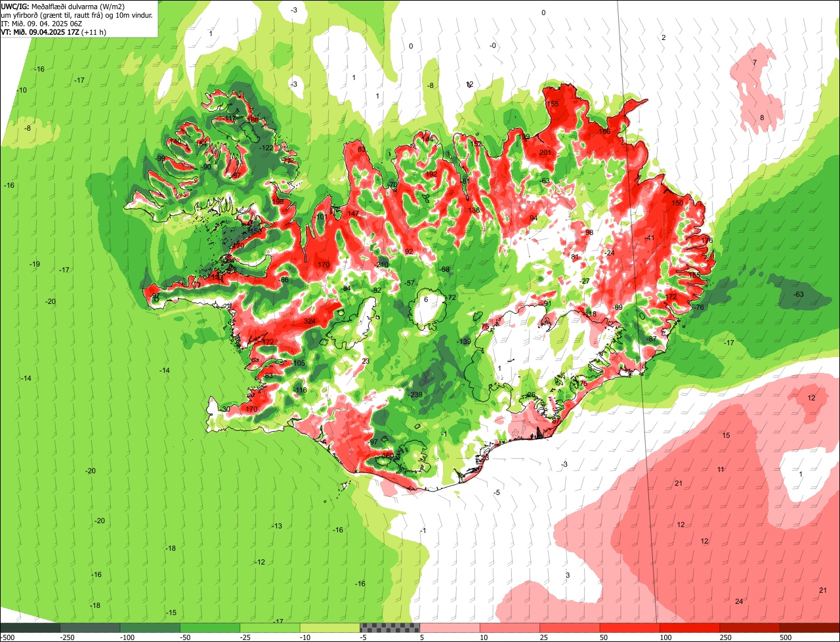Click the map value -68
840x642 pixels.
tap(444, 269)
